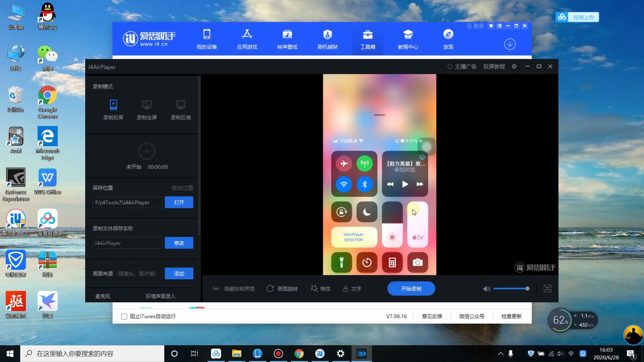Image resolution: width=644 pixels, height=362 pixels.
Task: Check the 阻止iTunes自动运行 checkbox
Action: [x=124, y=316]
